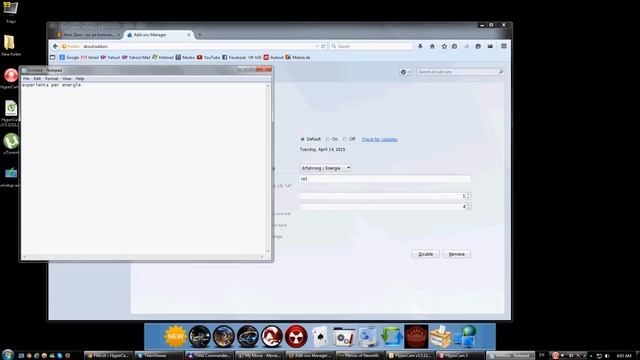Screen dimensions: 640x360
Task: Switch to Heroes of Newerth taskbar button
Action: point(359,356)
